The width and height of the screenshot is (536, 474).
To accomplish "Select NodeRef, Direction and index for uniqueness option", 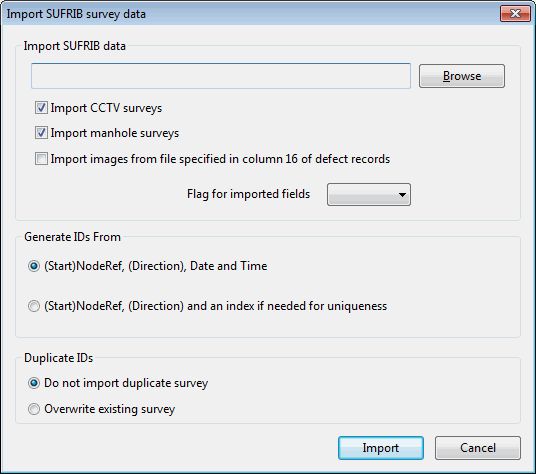I will [34, 306].
